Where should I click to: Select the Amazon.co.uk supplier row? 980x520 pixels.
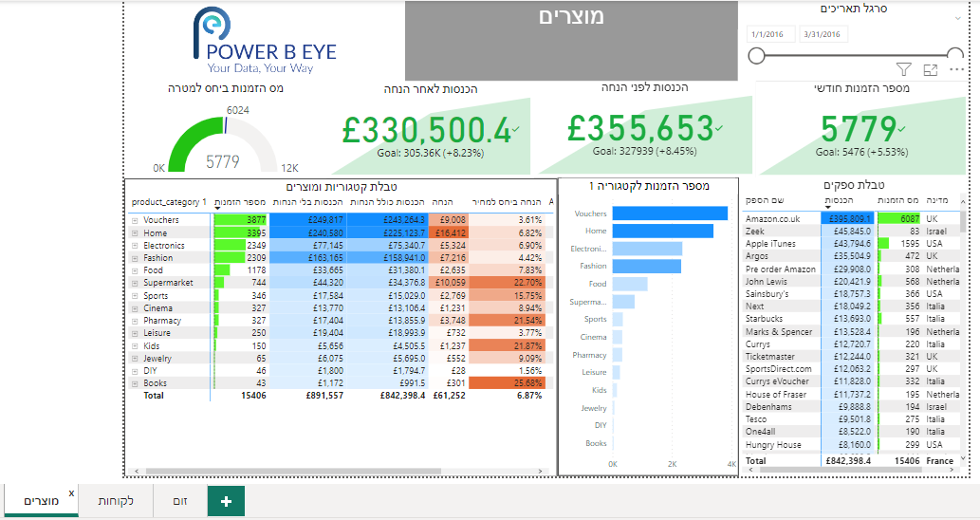click(x=851, y=219)
